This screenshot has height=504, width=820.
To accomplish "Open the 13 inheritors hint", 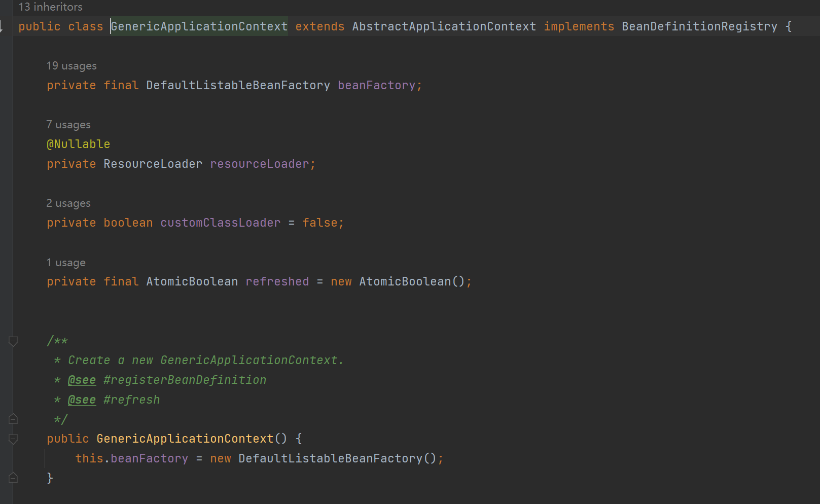I will click(50, 7).
